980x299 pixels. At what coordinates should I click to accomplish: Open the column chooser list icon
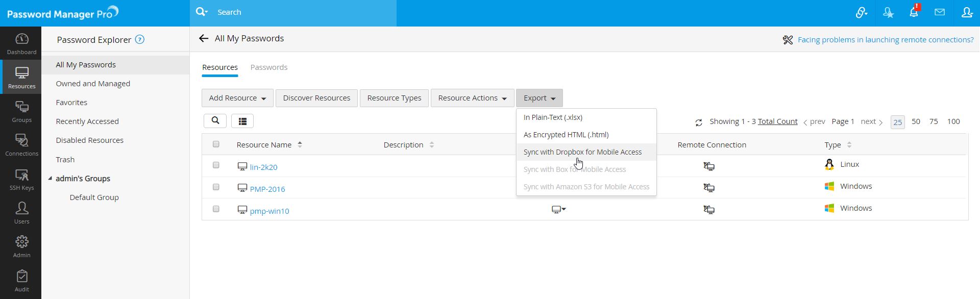point(242,121)
